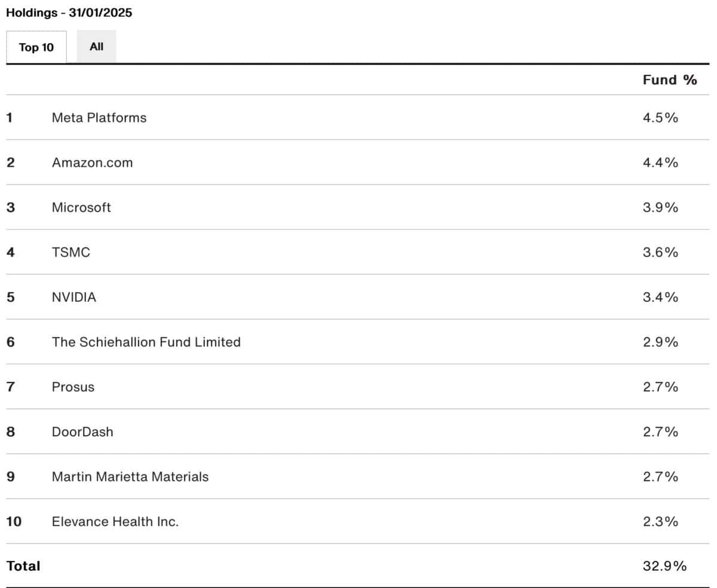Viewport: 717px width, 588px height.
Task: Click the rank number 10 cell
Action: click(x=14, y=521)
